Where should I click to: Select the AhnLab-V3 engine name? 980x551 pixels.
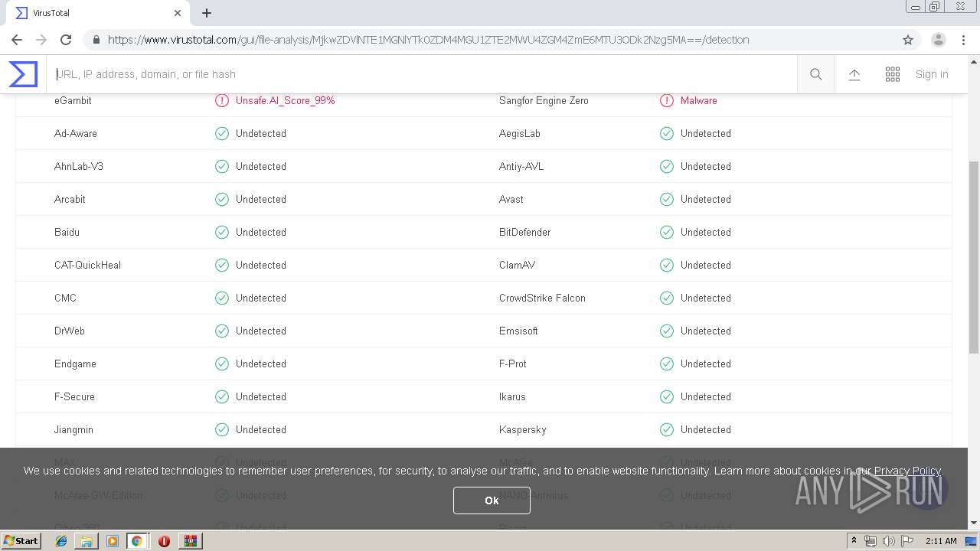click(79, 166)
